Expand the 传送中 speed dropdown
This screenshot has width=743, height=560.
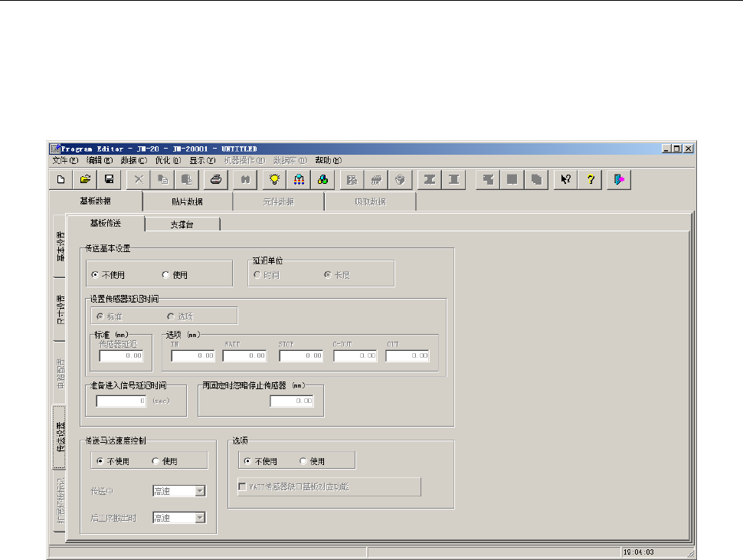[x=200, y=491]
